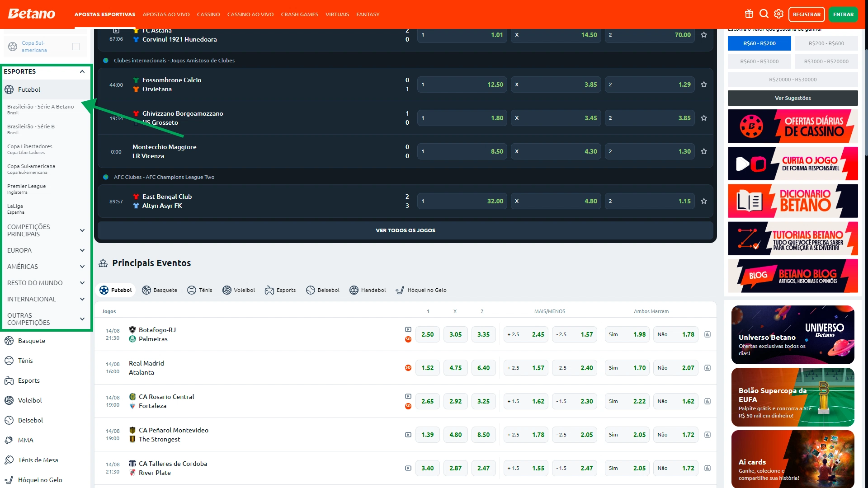Favorite the Montecchio Maggiore match star
Viewport: 868px width, 488px height.
point(704,151)
